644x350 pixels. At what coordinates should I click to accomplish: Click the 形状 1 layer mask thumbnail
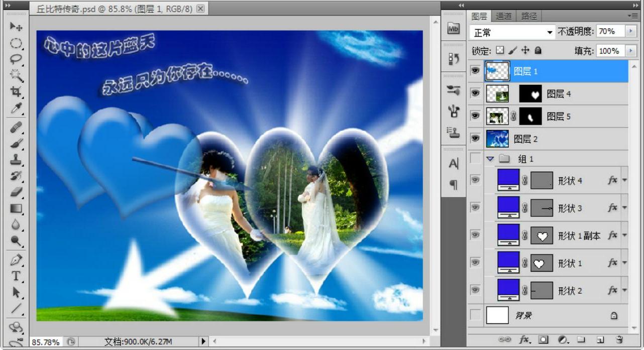pyautogui.click(x=542, y=263)
